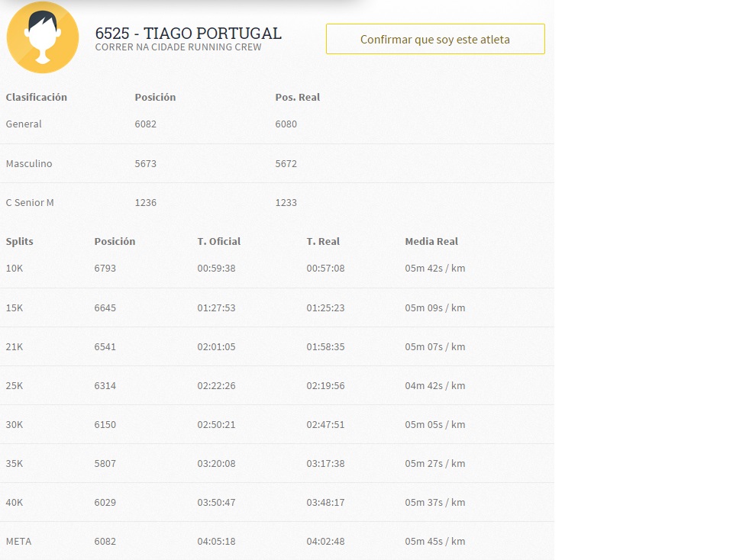
Task: Click the club name 'CORRER NA CIDADE RUNNING CREW'
Action: tap(178, 47)
